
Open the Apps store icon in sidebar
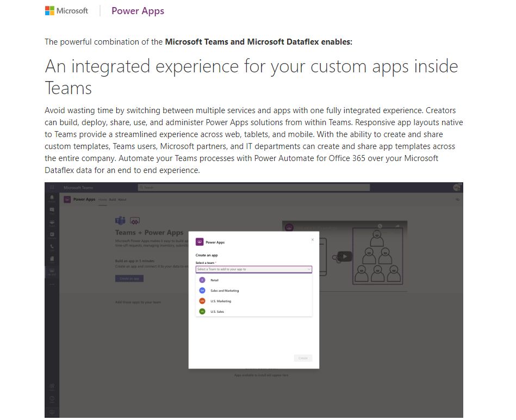click(52, 386)
